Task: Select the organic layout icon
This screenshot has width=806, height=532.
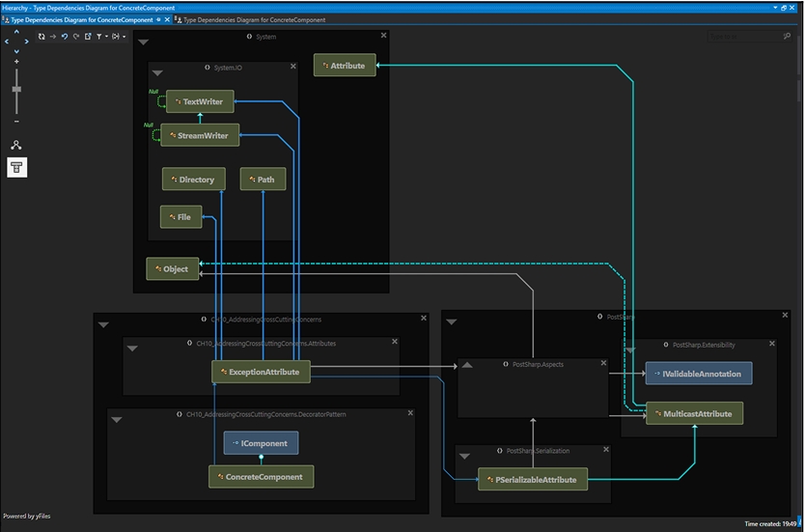Action: 16,146
